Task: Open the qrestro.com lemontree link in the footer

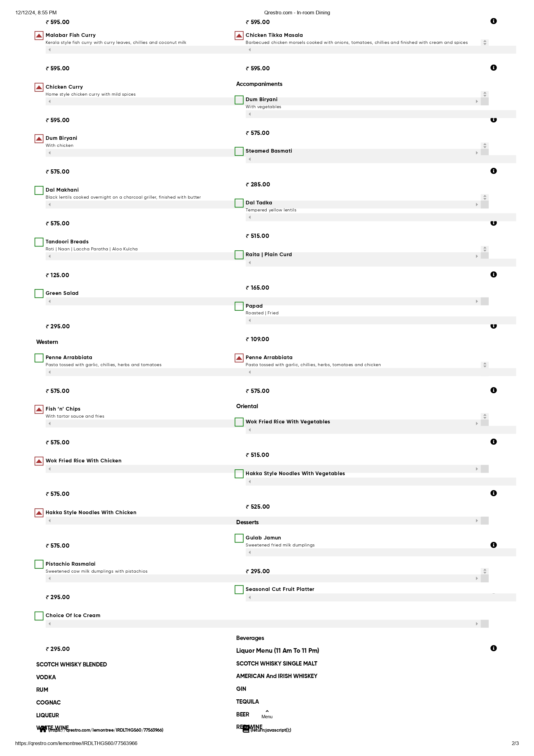Action: click(106, 730)
